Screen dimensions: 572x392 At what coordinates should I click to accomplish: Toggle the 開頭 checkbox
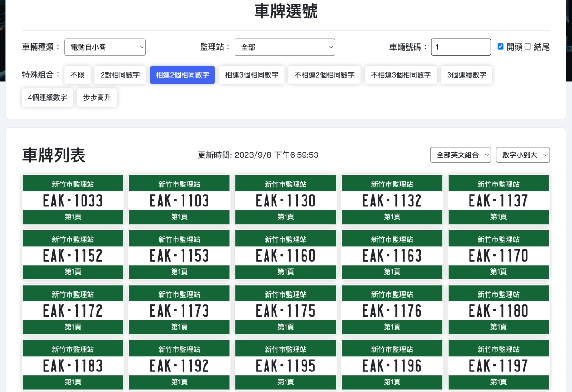500,47
